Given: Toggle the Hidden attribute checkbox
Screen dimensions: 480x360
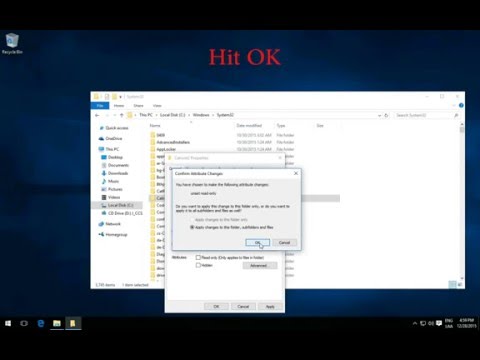Looking at the screenshot, I should point(198,265).
